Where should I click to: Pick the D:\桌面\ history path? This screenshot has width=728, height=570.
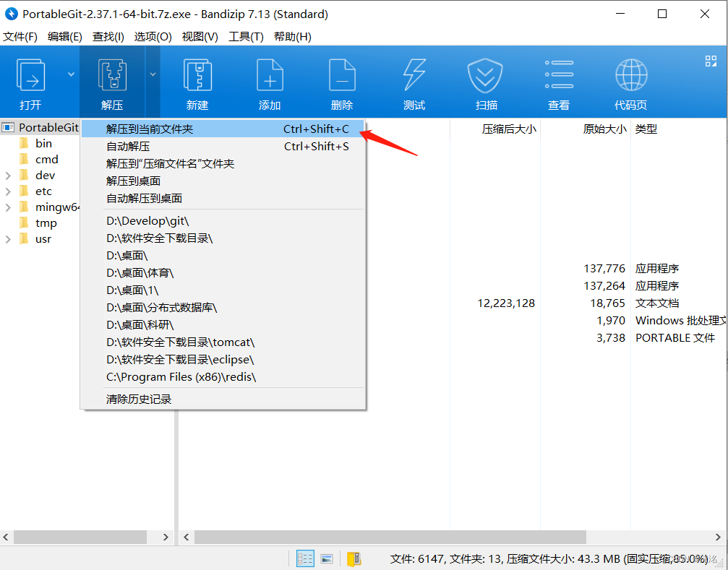223,256
